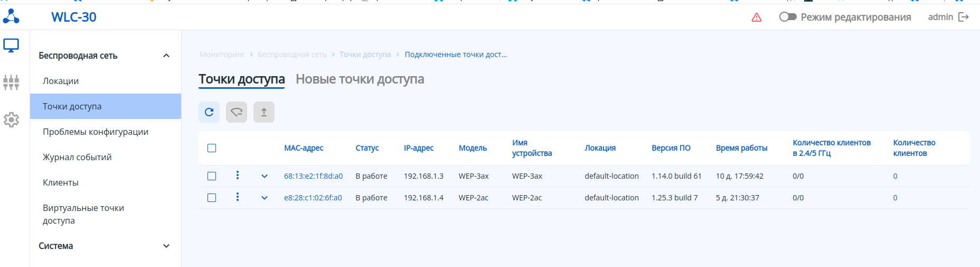Screen dimensions: 980x267
Task: Click "Точки доступа" breadcrumb link
Action: click(x=365, y=54)
